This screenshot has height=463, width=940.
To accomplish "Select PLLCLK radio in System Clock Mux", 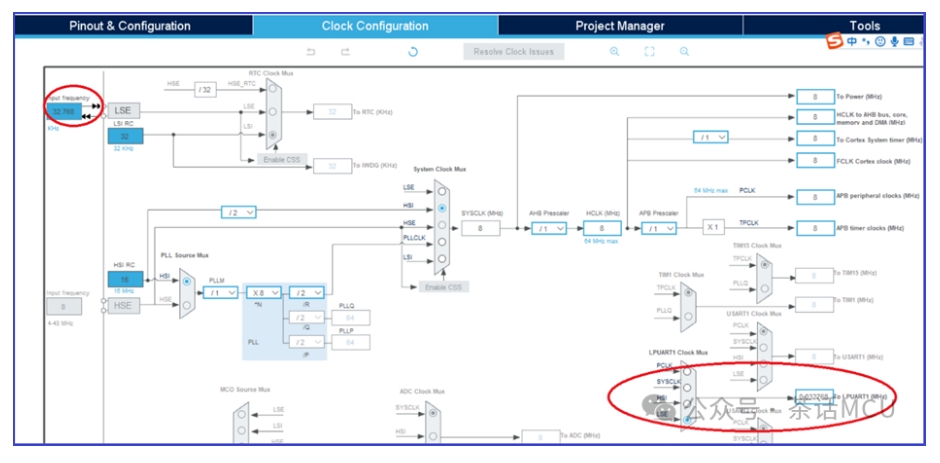I will (441, 241).
